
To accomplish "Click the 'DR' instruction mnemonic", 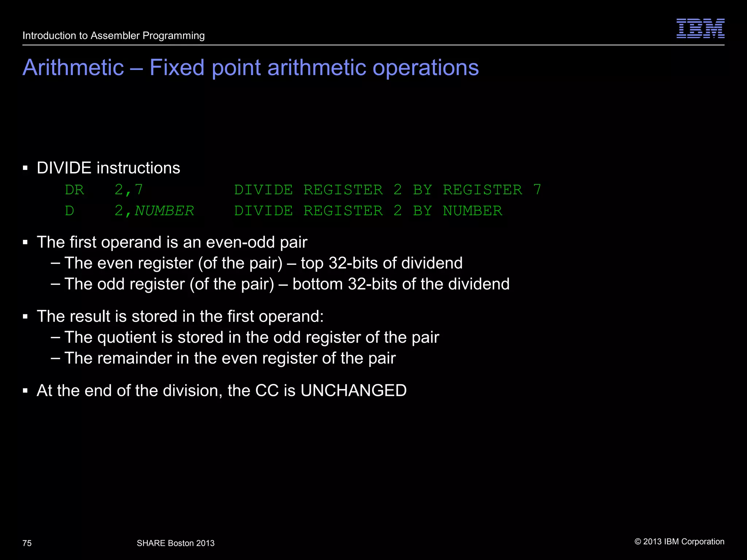I will [74, 190].
